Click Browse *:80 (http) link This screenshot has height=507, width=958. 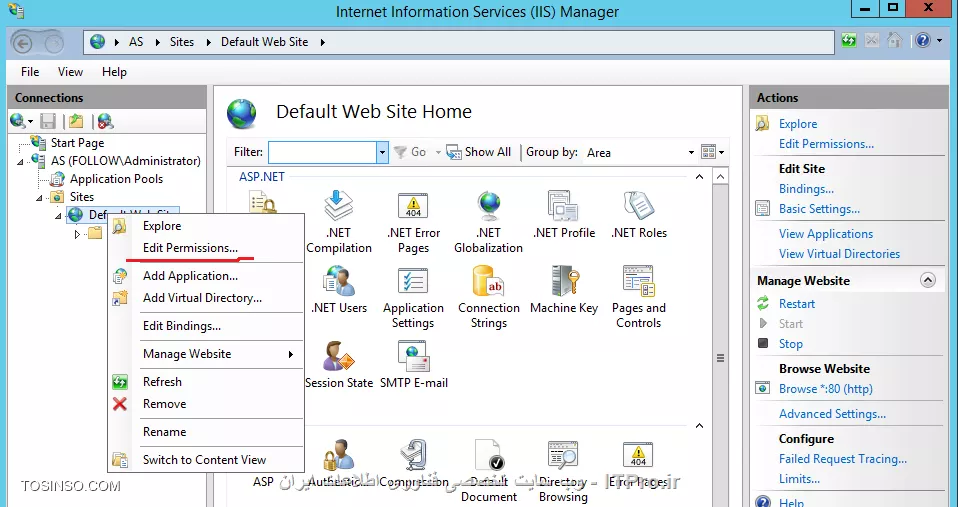[x=825, y=388]
